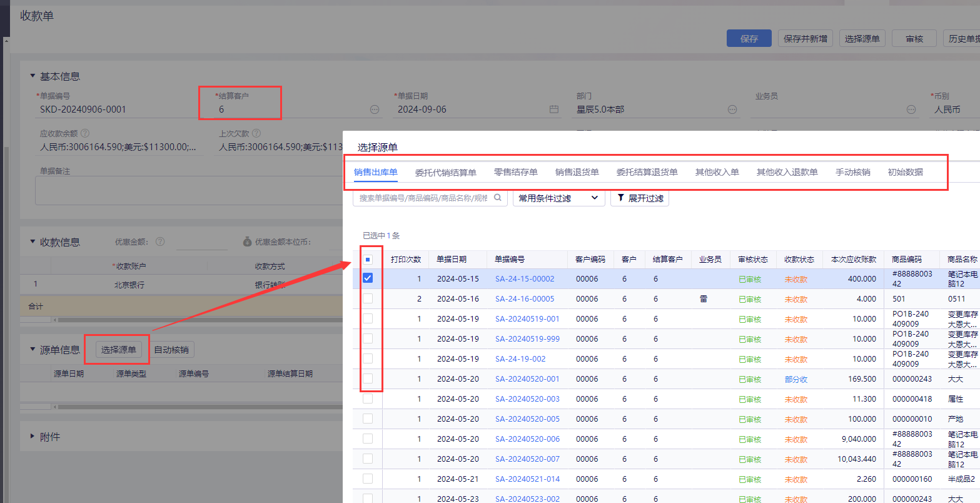Check the row SA-20240520-006 checkbox
The width and height of the screenshot is (980, 503).
tap(368, 439)
